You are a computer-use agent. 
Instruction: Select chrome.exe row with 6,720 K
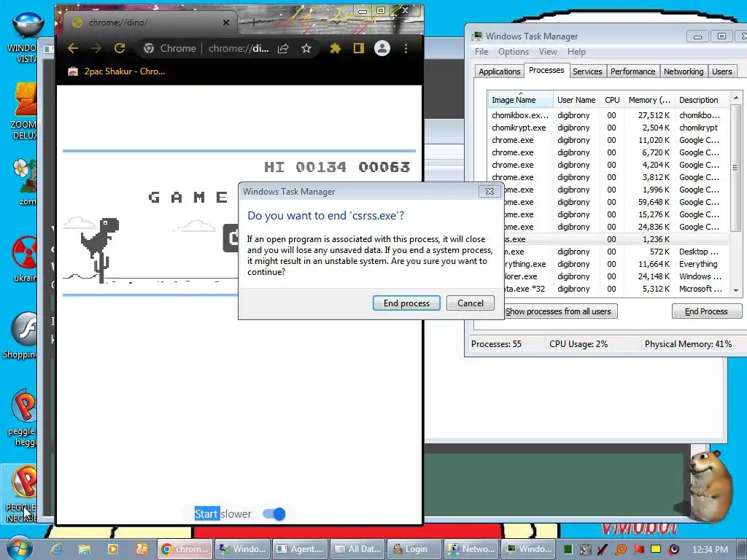point(608,152)
